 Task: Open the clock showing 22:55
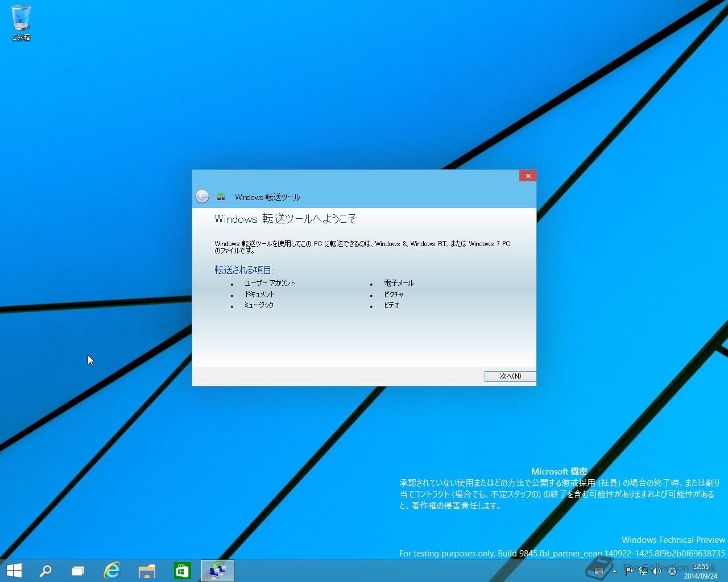(701, 571)
